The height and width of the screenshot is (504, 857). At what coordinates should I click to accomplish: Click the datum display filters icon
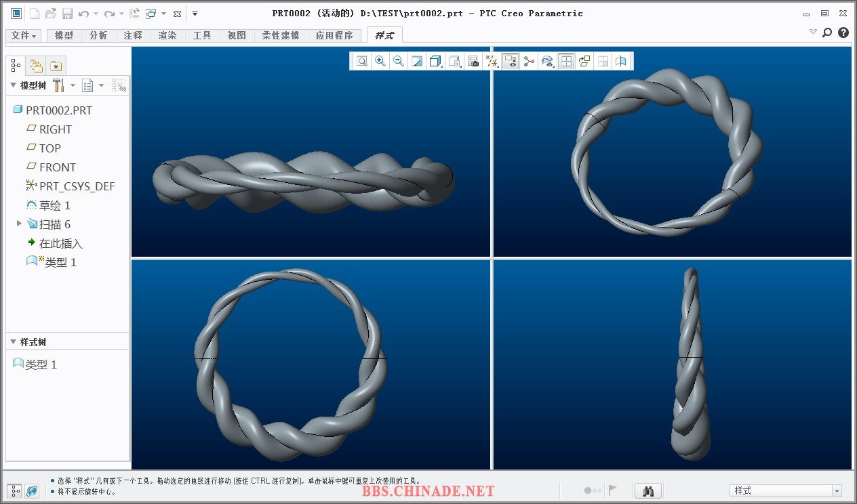coord(492,62)
